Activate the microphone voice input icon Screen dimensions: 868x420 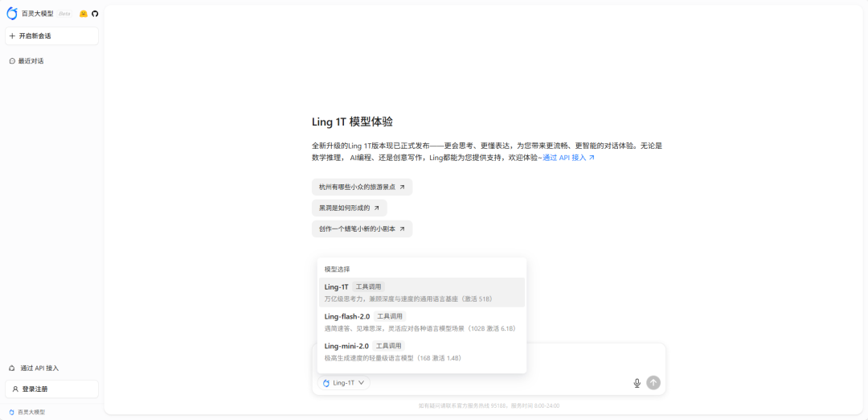coord(637,383)
